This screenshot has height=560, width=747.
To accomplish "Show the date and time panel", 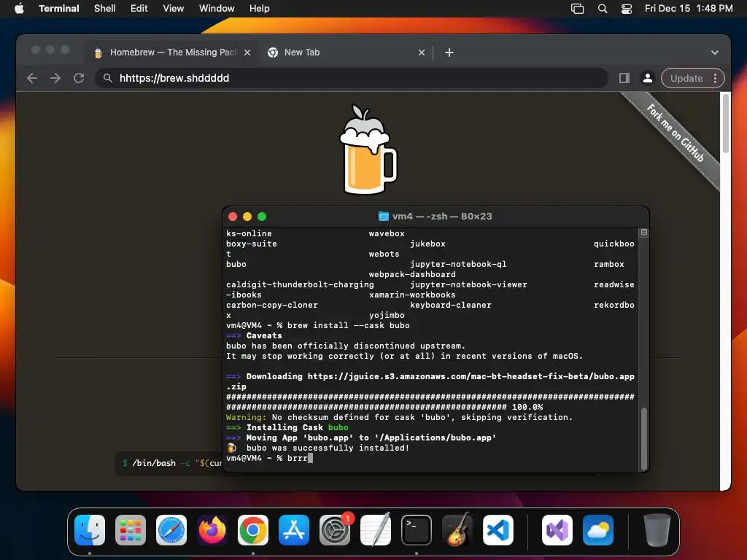I will (x=689, y=8).
